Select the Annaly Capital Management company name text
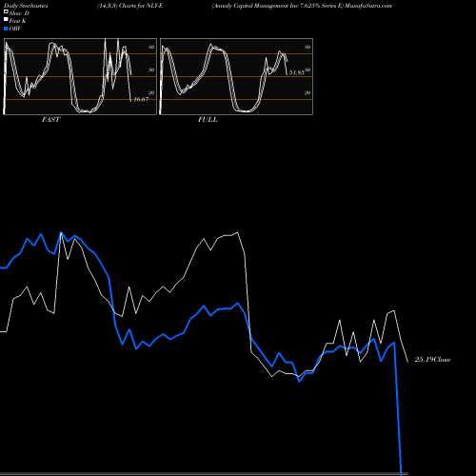Image resolution: width=476 pixels, height=476 pixels. pyautogui.click(x=278, y=6)
